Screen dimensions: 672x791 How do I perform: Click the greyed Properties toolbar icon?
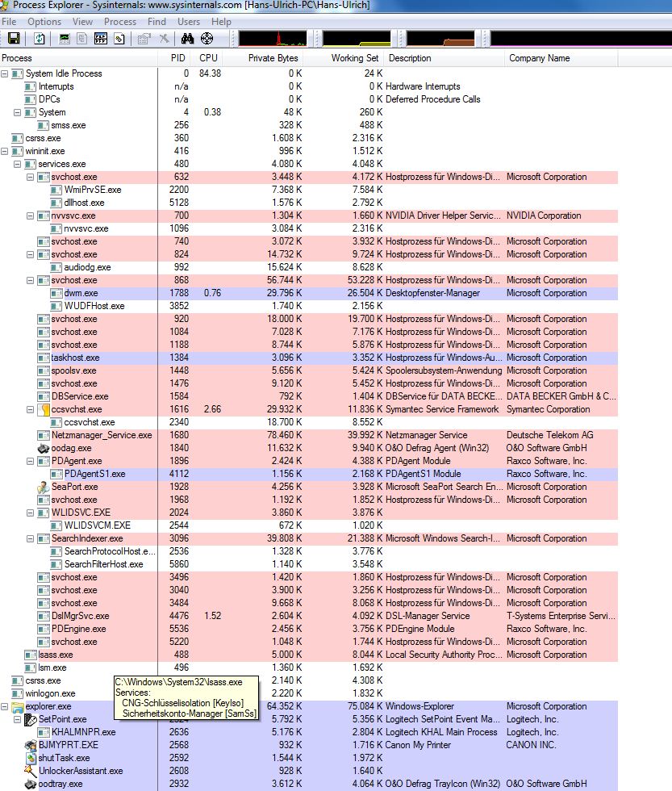pos(144,39)
